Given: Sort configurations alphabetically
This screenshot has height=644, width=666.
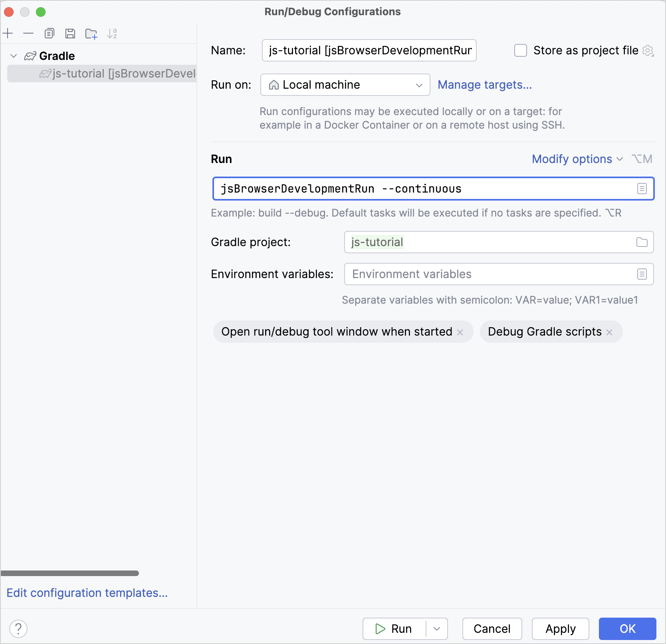Looking at the screenshot, I should (x=113, y=34).
